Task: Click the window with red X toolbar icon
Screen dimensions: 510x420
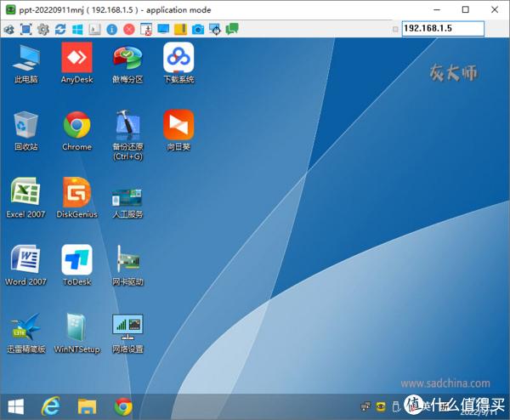Action: (x=146, y=29)
